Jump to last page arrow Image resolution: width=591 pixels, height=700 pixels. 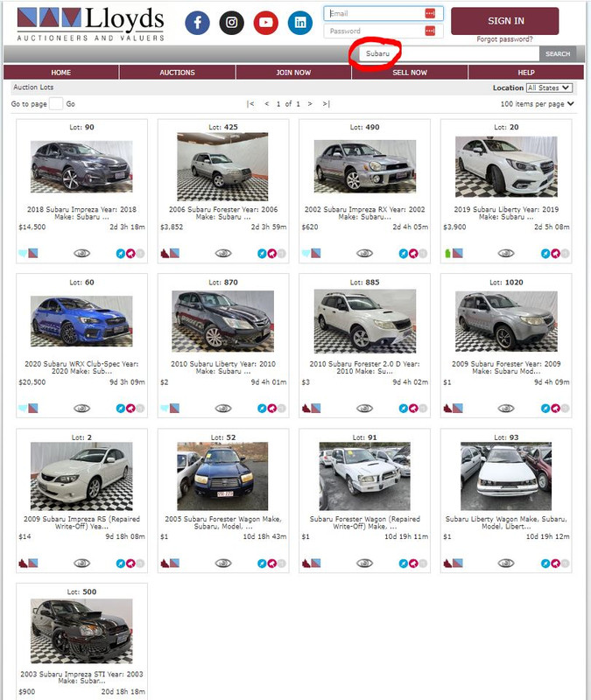(x=326, y=103)
